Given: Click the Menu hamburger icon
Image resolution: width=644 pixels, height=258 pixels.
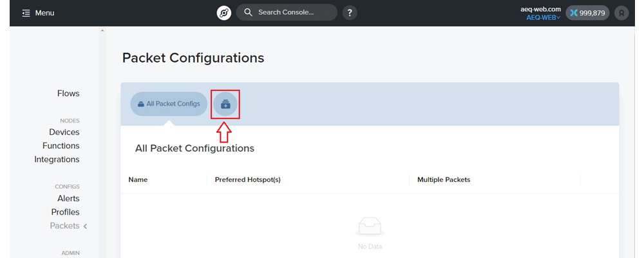Looking at the screenshot, I should [26, 13].
